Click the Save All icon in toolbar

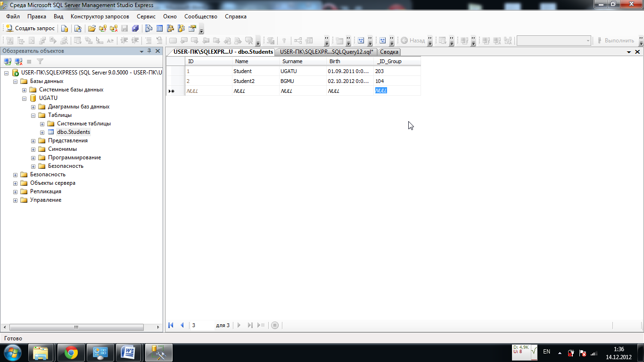click(135, 28)
